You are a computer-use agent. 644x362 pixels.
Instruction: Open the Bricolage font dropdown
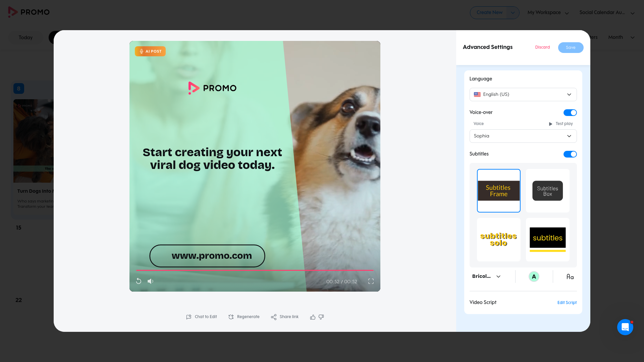486,277
